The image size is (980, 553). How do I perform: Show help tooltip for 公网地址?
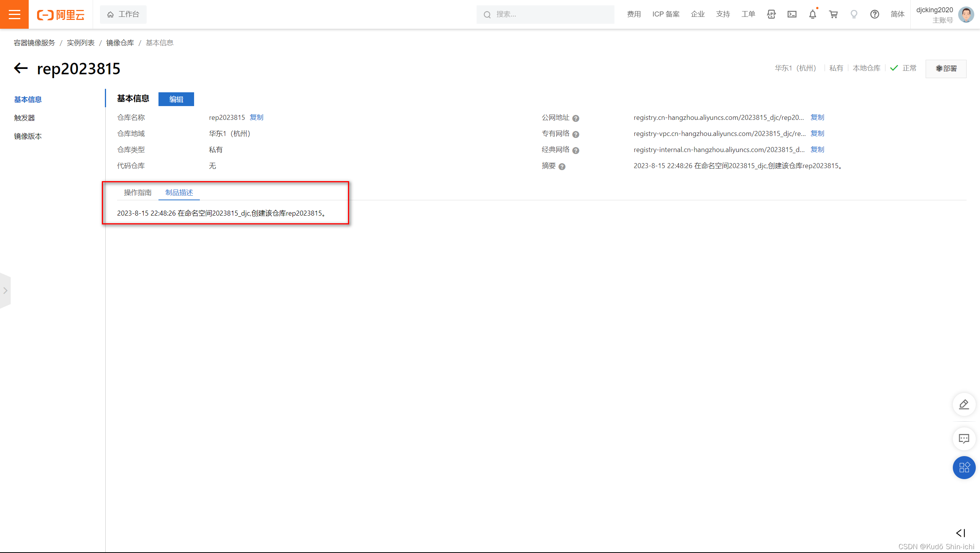(576, 118)
